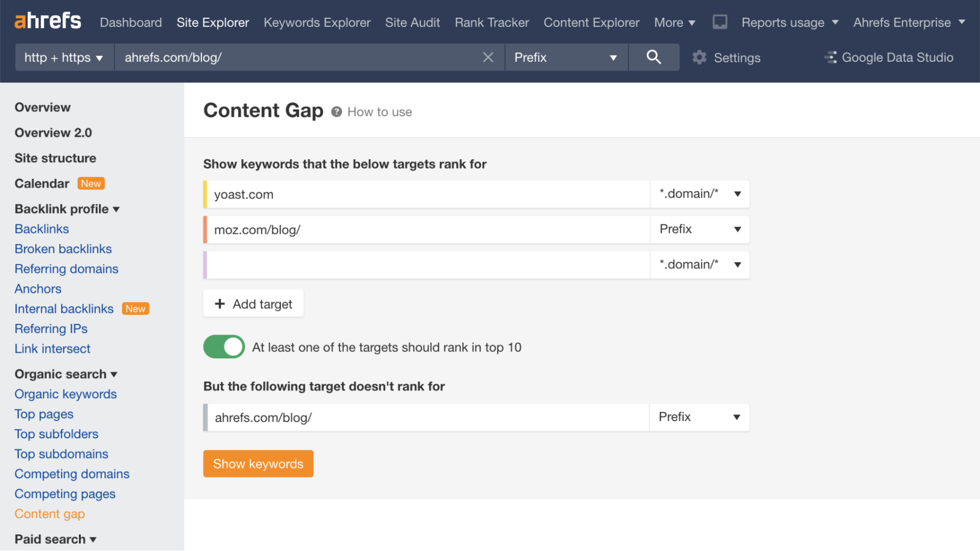
Task: Click the notifications monitor icon in header
Action: click(720, 22)
